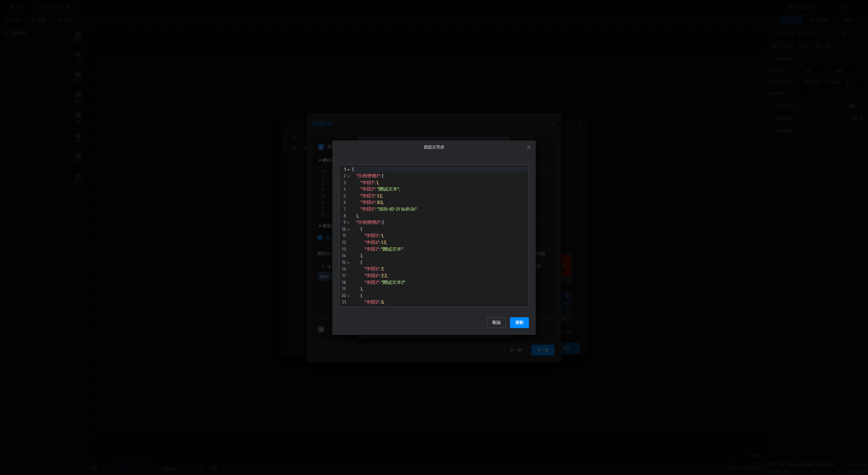
Task: Click the search icon beside 看板图层
Action: [61, 33]
